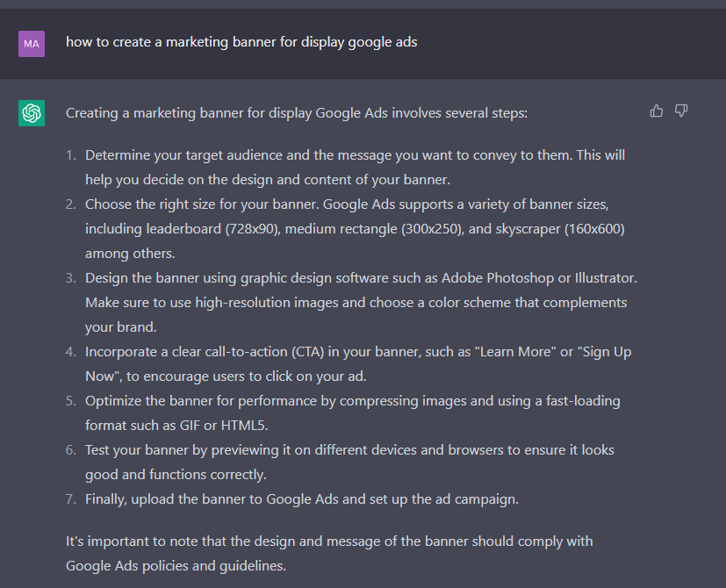
Task: Click the user prompt about marketing banner
Action: pyautogui.click(x=241, y=41)
